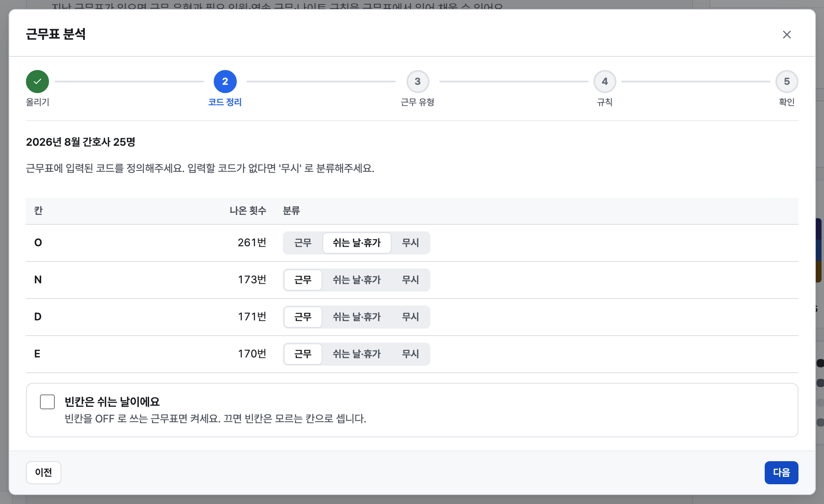Screen dimensions: 824x504
Task: Click the 171번 count value
Action: point(252,317)
